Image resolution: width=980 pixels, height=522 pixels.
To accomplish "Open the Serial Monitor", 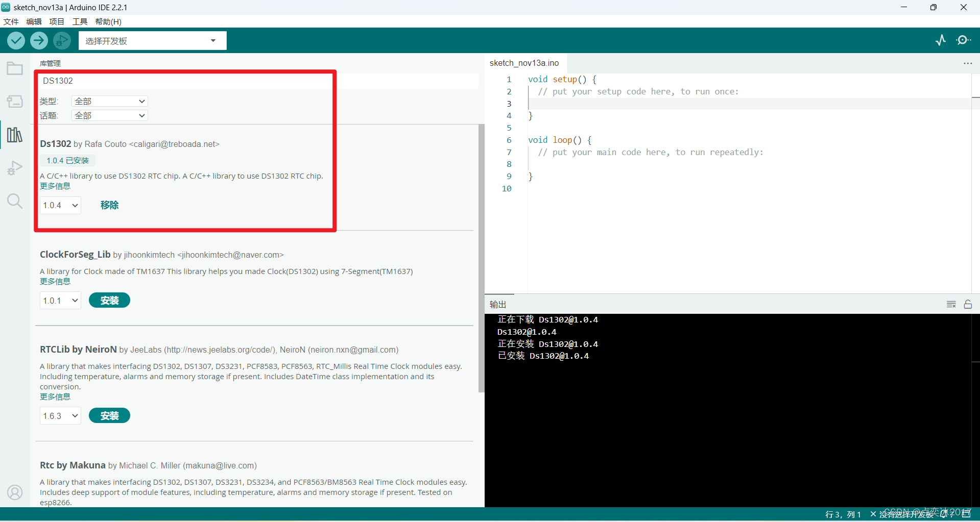I will tap(963, 40).
